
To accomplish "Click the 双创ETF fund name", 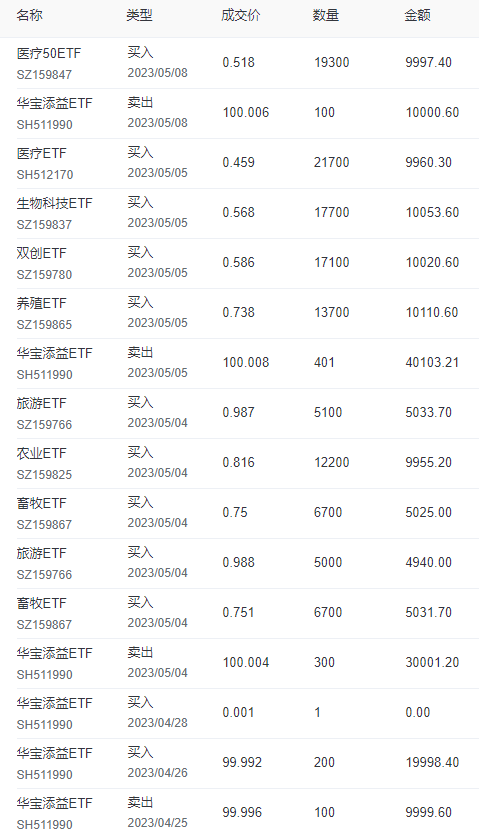I will (41, 253).
